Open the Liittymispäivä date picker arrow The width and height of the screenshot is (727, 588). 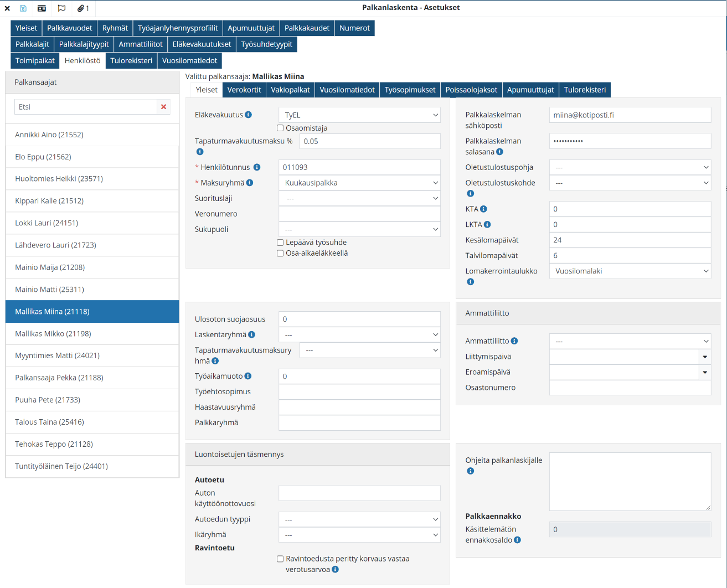705,357
